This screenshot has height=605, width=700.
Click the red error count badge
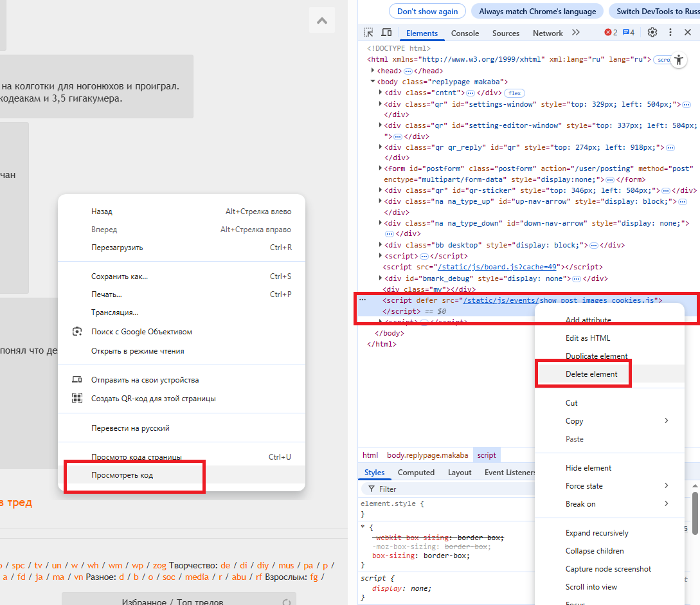[610, 33]
